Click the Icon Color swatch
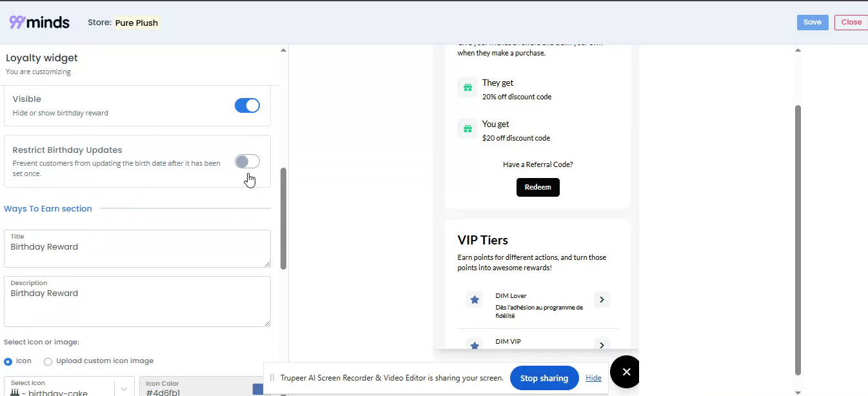 (x=258, y=389)
